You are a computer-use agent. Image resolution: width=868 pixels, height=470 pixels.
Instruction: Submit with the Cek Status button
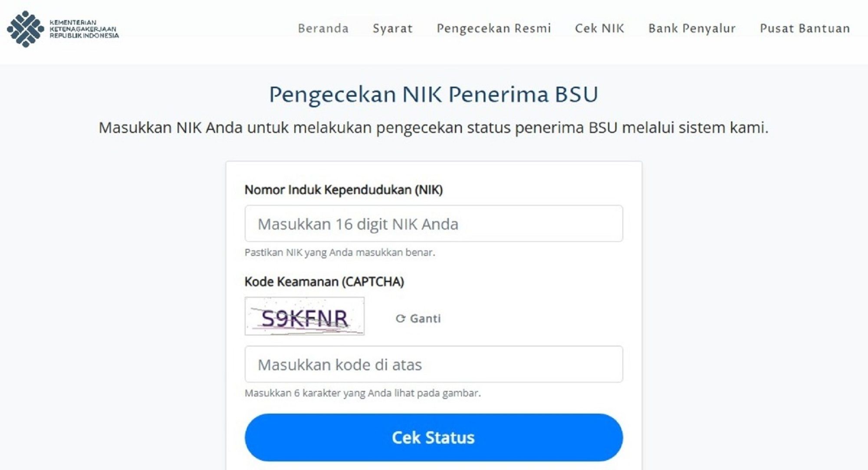coord(434,437)
